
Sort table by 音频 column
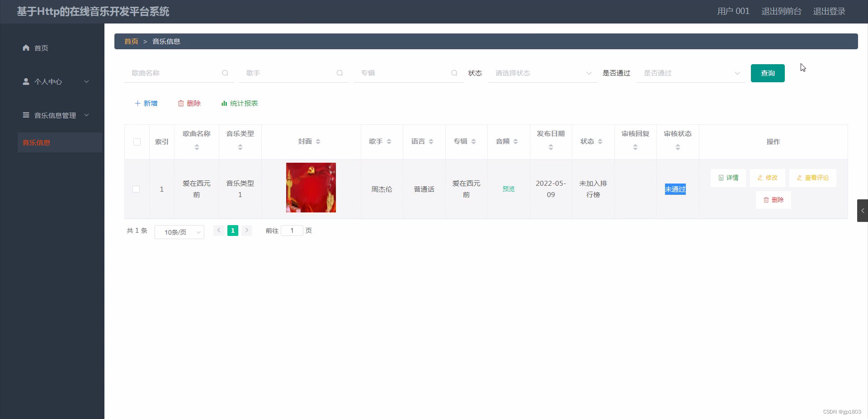[515, 141]
